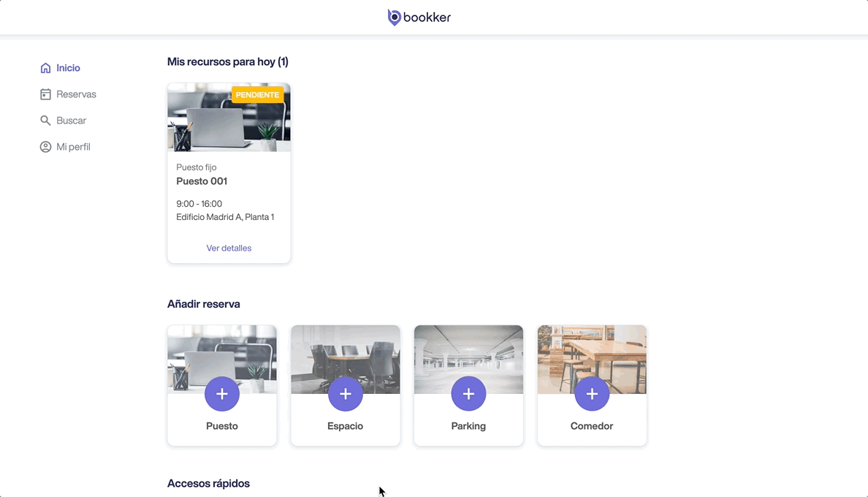This screenshot has height=497, width=868.
Task: Click the Puesto 001 title
Action: (202, 181)
